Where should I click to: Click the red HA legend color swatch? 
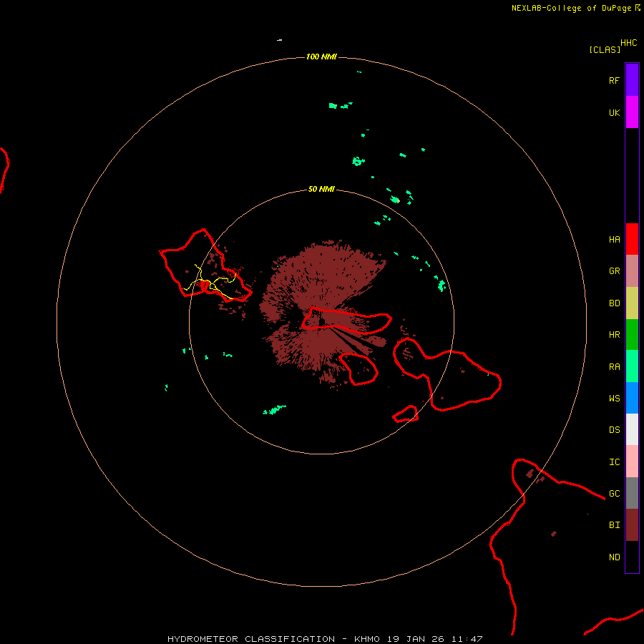point(632,239)
